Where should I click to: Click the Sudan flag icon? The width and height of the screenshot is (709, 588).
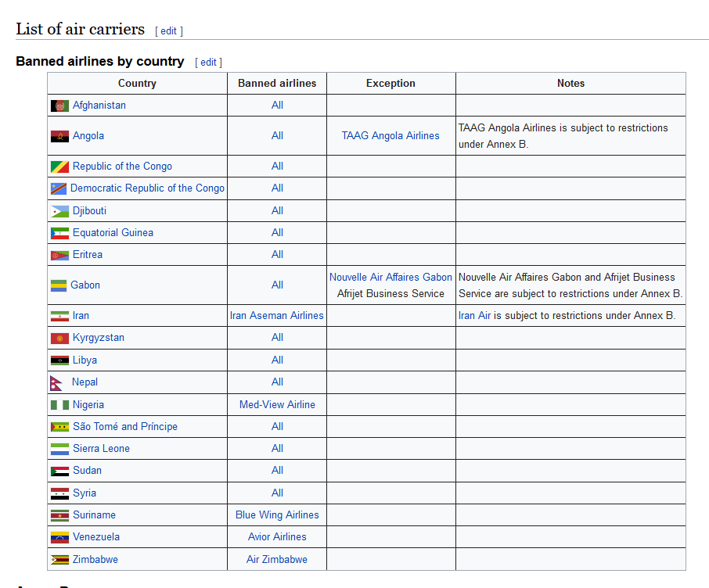(x=59, y=471)
